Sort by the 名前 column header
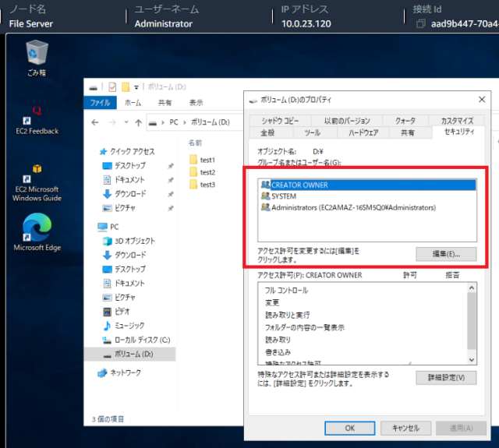This screenshot has height=448, width=499. pyautogui.click(x=195, y=143)
